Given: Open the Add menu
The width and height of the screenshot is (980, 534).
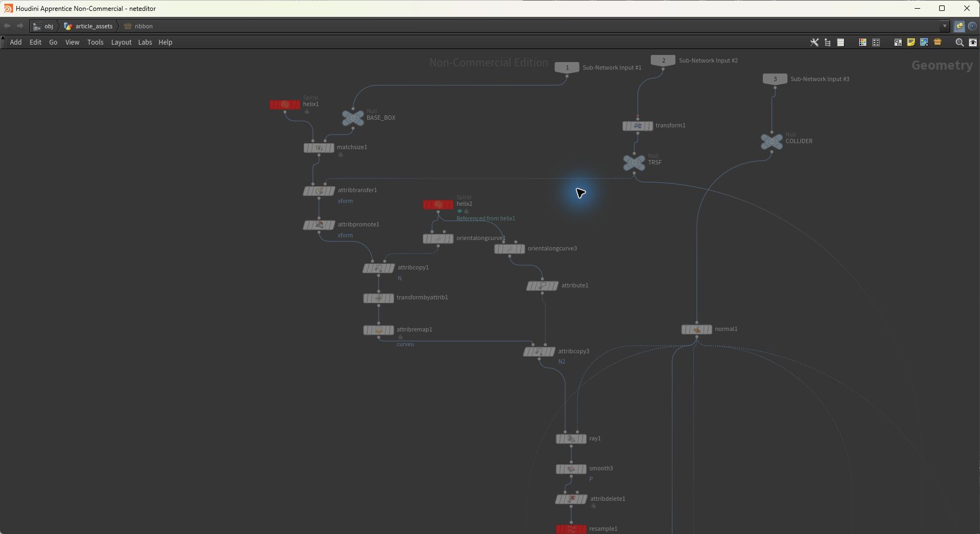Looking at the screenshot, I should coord(16,42).
